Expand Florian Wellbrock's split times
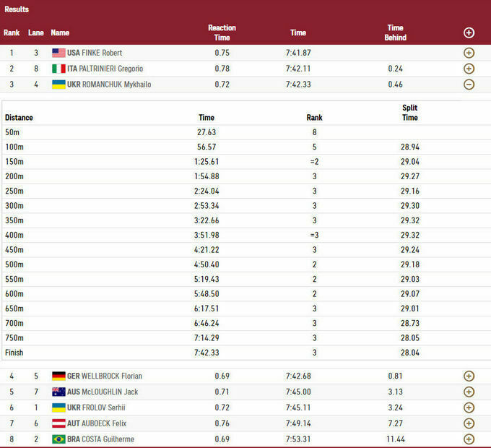The height and width of the screenshot is (448, 491). coord(469,376)
